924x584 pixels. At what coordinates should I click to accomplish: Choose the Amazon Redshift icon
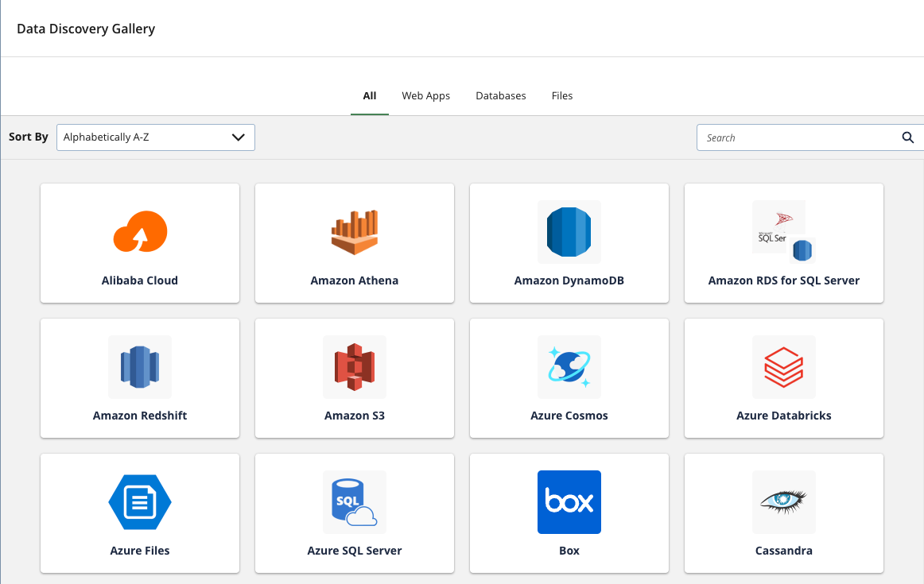tap(140, 367)
